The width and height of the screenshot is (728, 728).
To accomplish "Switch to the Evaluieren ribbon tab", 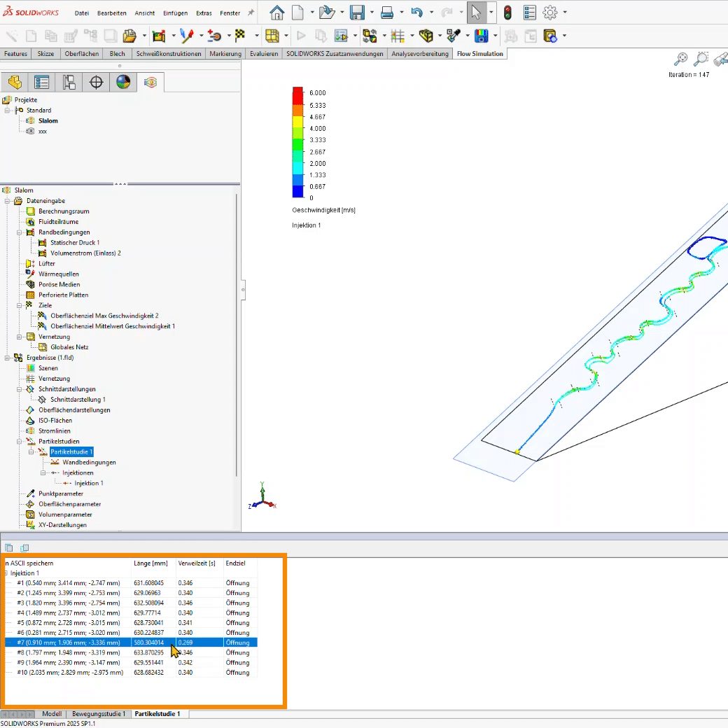I will click(x=264, y=54).
